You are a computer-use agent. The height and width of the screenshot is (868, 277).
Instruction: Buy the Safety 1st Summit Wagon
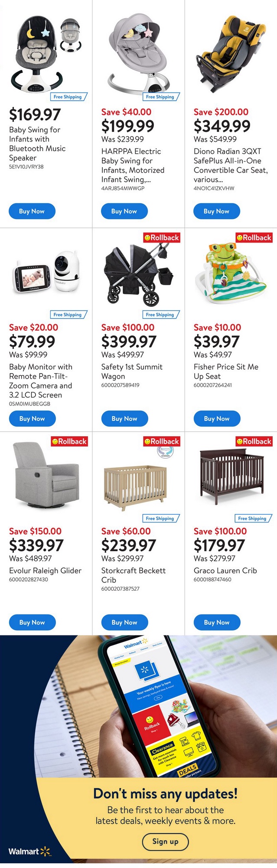(x=124, y=419)
